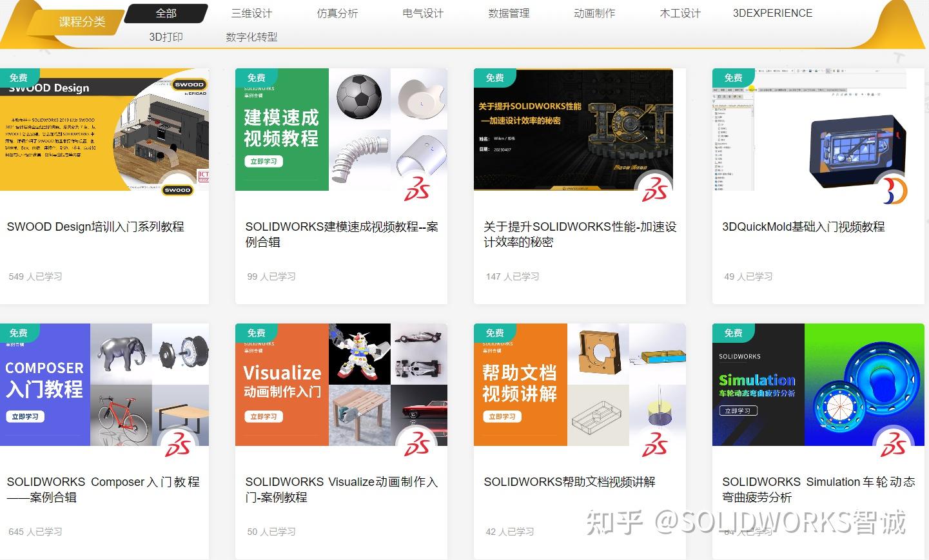
Task: Open the COMPOSER 入门教程 thumbnail
Action: pyautogui.click(x=104, y=385)
